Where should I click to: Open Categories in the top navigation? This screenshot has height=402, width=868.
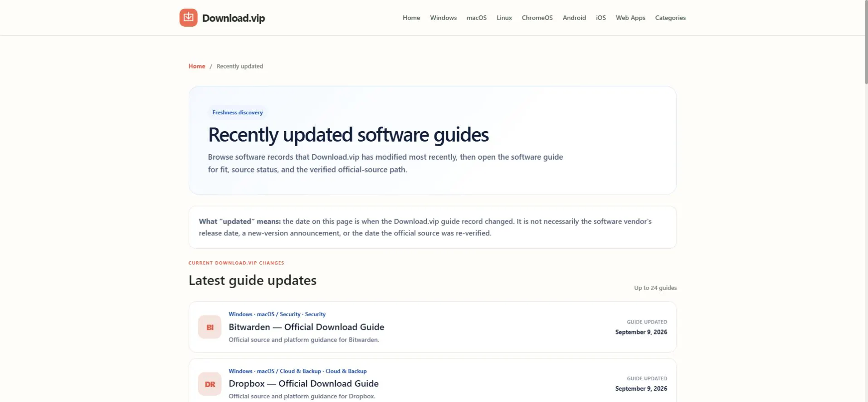click(670, 18)
